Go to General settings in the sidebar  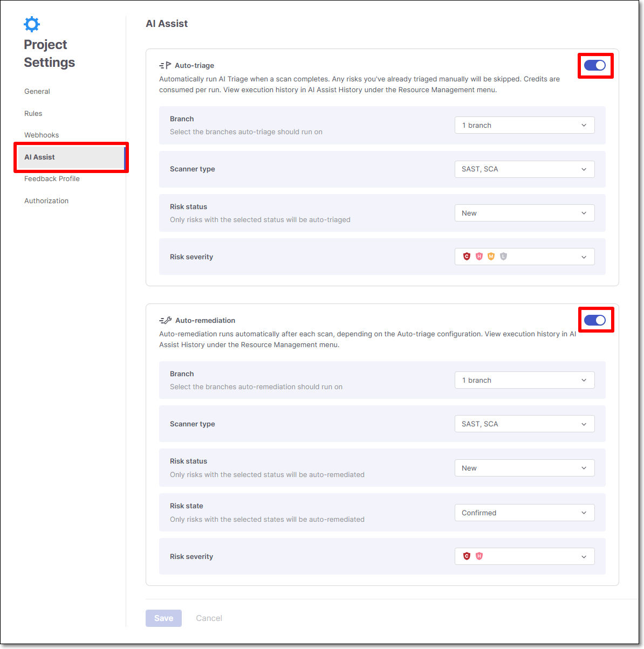37,92
